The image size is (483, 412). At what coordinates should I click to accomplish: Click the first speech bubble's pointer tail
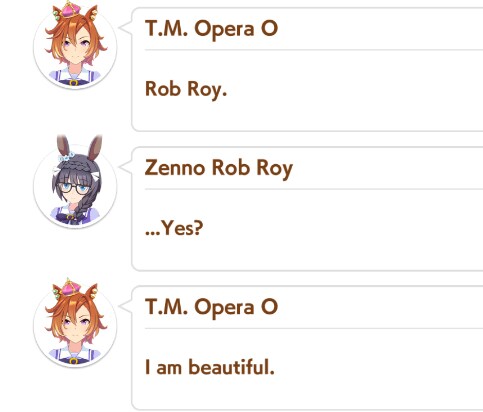coord(125,28)
